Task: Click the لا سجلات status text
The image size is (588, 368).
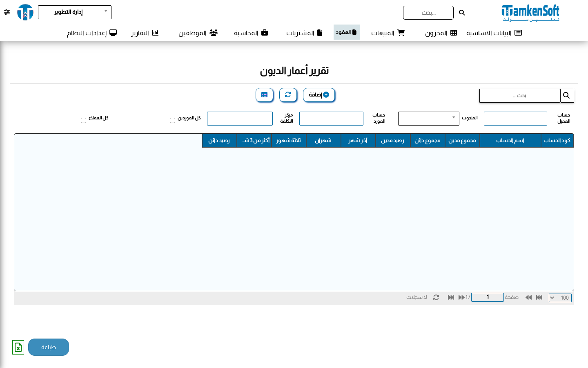Action: 416,297
